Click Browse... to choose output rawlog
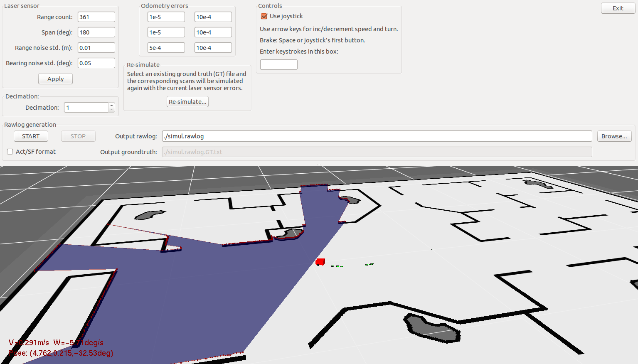Viewport: 638px width, 364px height. coord(614,136)
